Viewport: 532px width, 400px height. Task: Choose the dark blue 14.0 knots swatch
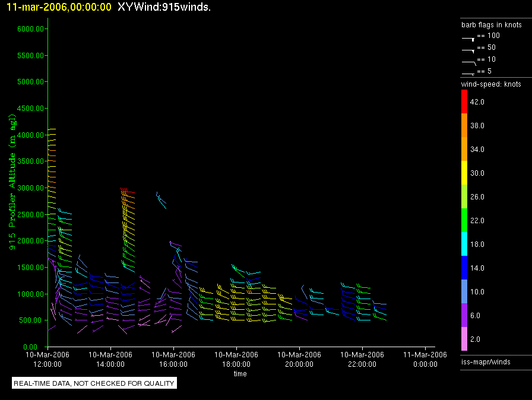[x=464, y=268]
